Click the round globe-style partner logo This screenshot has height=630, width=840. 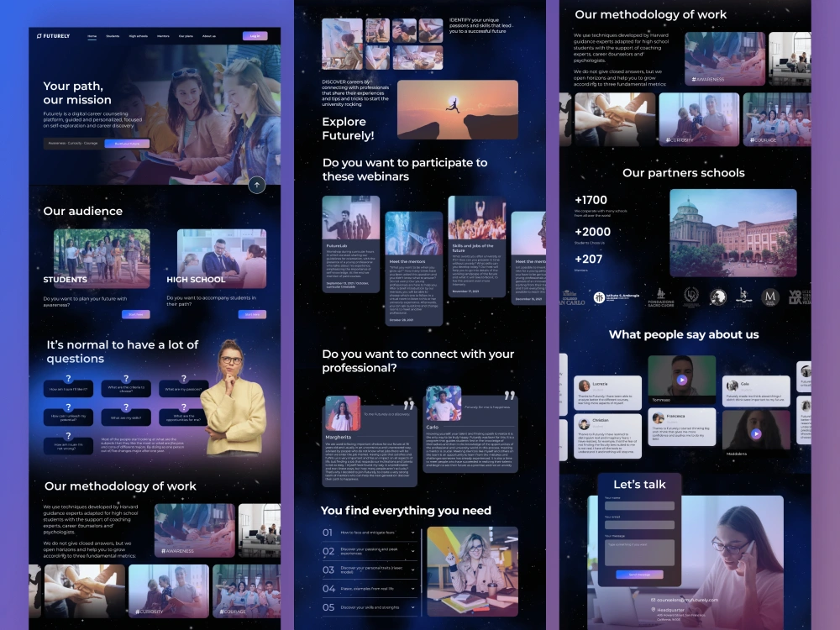pos(718,297)
